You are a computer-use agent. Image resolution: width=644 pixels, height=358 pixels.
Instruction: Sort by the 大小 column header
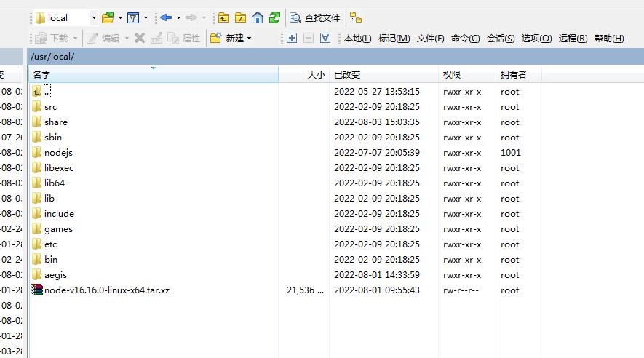click(x=304, y=75)
